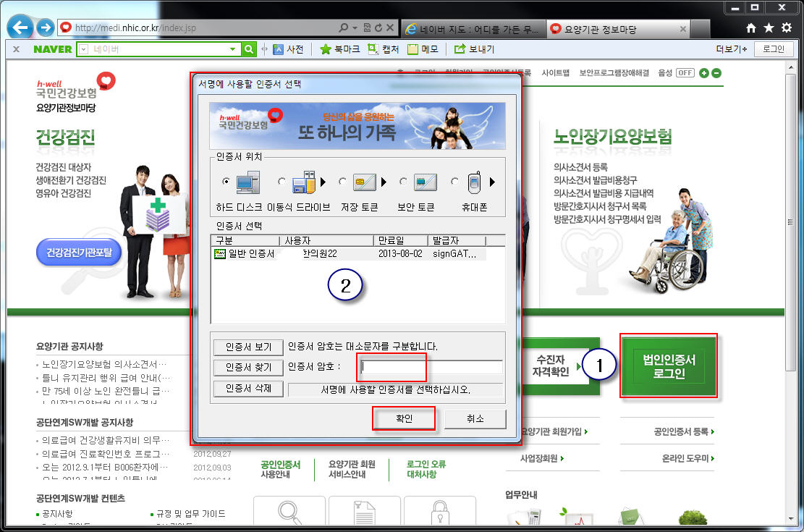Open browser tools gear icon
Viewport: 804px width, 532px height.
coord(787,28)
